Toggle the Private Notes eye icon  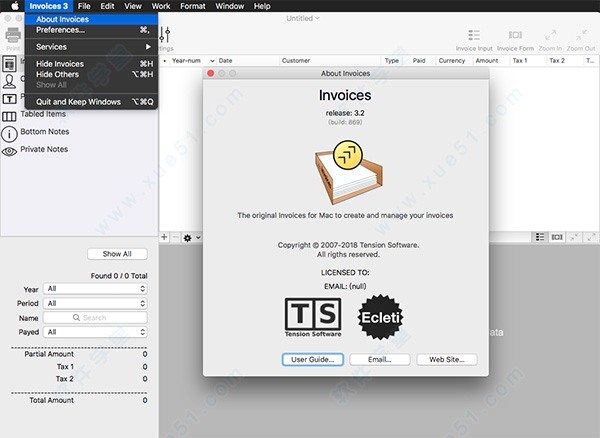pyautogui.click(x=9, y=151)
